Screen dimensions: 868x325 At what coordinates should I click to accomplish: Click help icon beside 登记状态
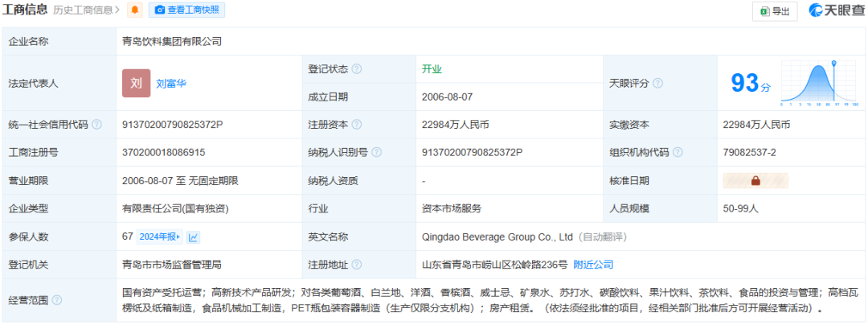click(357, 69)
